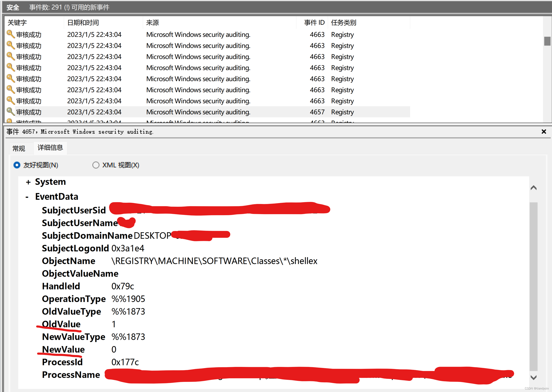Click the 任务类别 column header
Screen dimensions: 552x392
[x=343, y=23]
